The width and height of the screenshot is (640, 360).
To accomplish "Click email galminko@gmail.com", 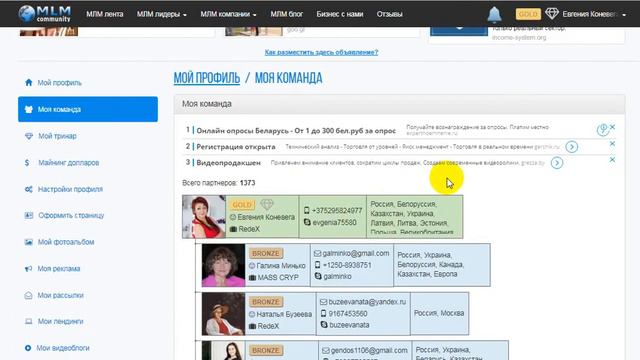I will point(356,253).
